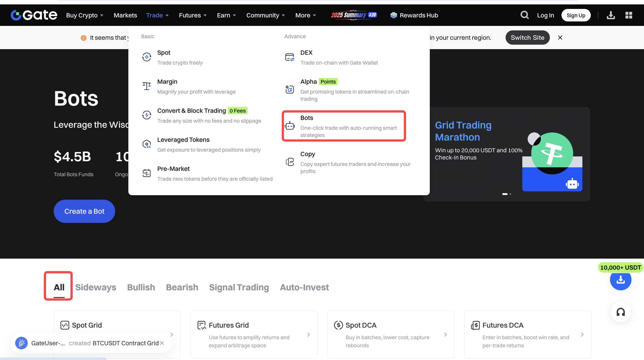The height and width of the screenshot is (360, 644).
Task: Click the DEX wallet icon
Action: (290, 57)
